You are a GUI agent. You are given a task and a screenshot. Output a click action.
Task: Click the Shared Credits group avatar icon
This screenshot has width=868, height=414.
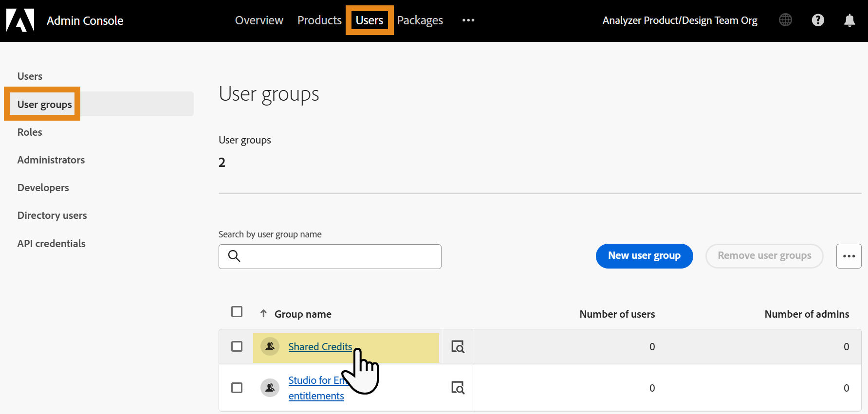coord(270,346)
